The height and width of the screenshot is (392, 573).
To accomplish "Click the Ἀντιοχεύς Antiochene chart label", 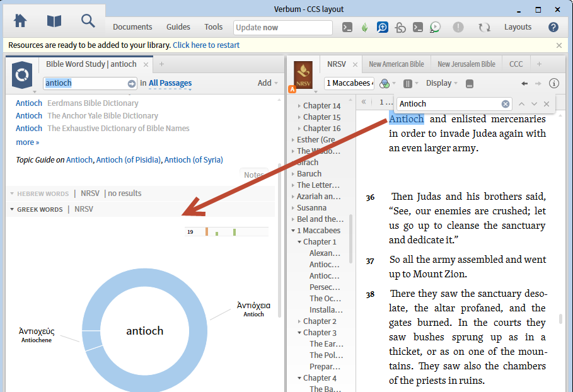I will [x=37, y=335].
